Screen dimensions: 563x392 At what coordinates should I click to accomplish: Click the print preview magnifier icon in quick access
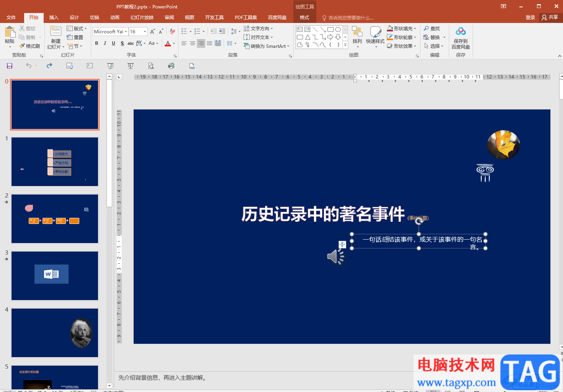point(151,66)
